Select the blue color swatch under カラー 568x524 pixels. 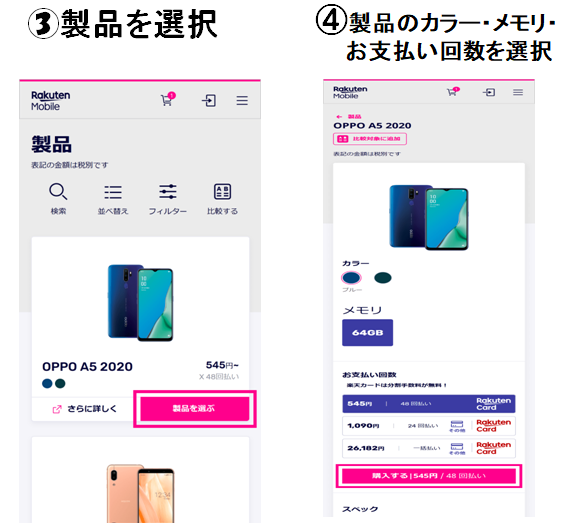pyautogui.click(x=351, y=278)
